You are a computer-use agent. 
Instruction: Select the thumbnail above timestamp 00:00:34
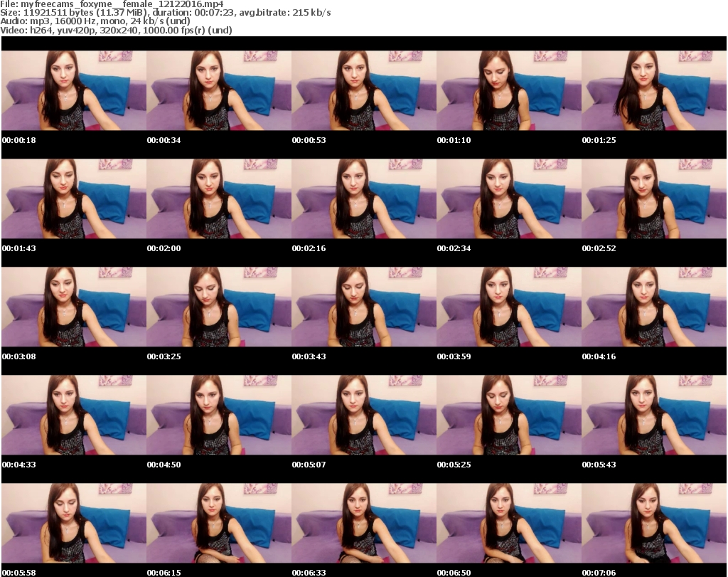click(x=219, y=90)
